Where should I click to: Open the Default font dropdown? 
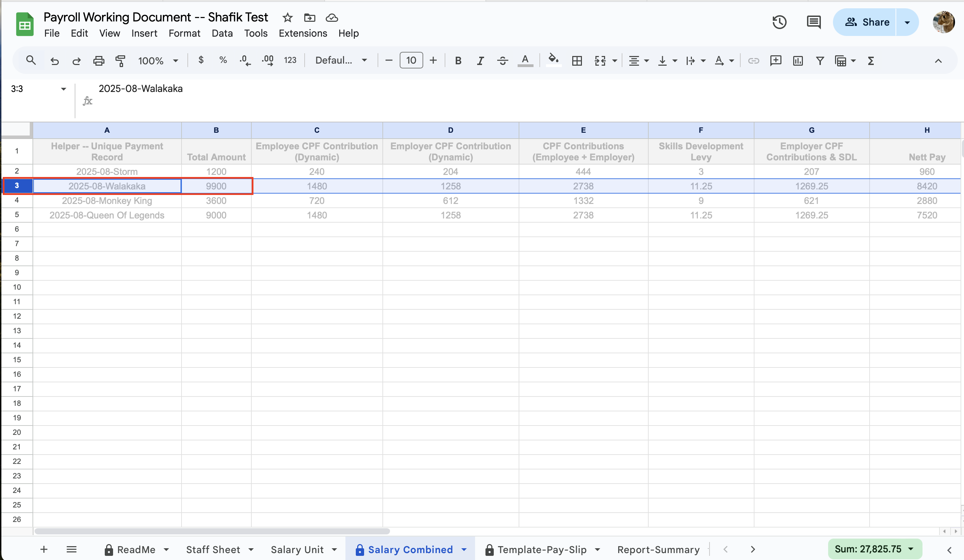(x=341, y=60)
